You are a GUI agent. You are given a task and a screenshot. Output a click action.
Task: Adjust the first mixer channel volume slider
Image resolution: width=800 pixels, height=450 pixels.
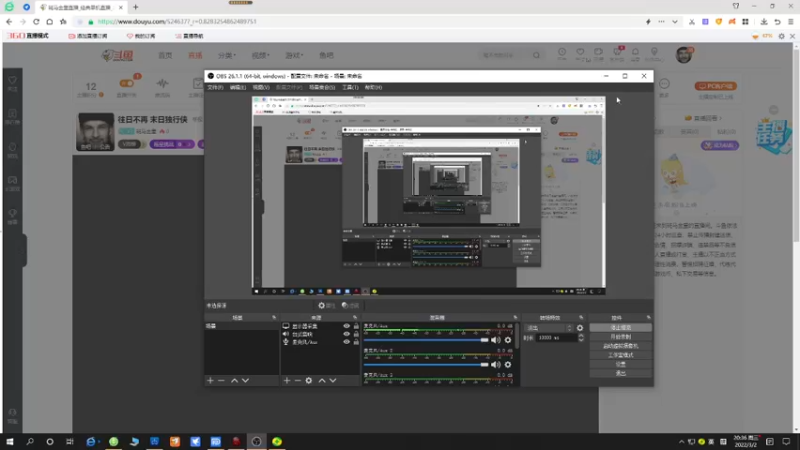[426, 340]
